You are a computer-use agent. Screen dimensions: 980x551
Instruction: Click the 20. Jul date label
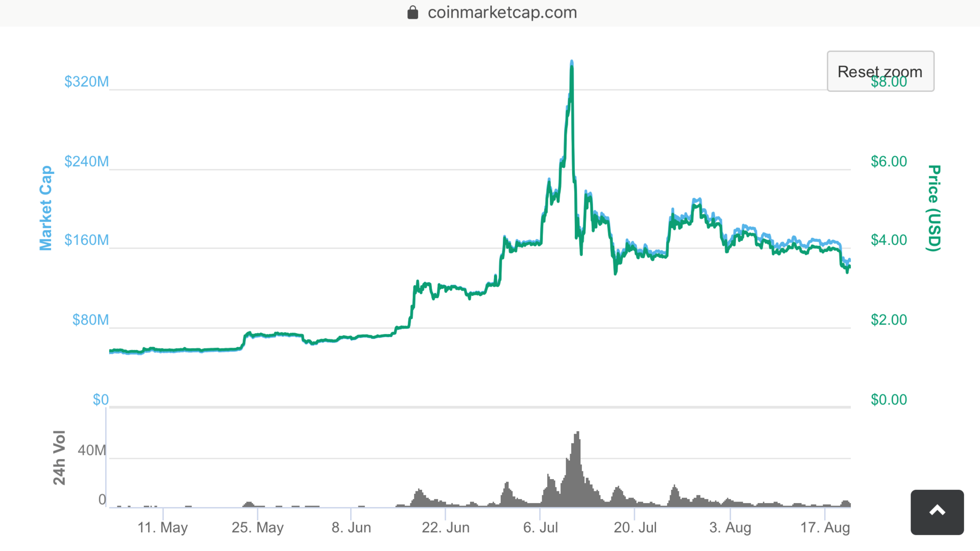pos(635,528)
